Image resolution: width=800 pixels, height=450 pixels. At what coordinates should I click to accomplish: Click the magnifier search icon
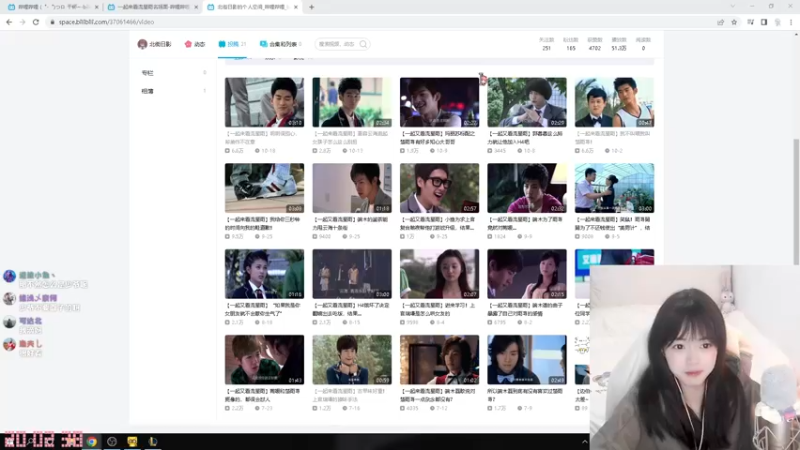coord(363,44)
